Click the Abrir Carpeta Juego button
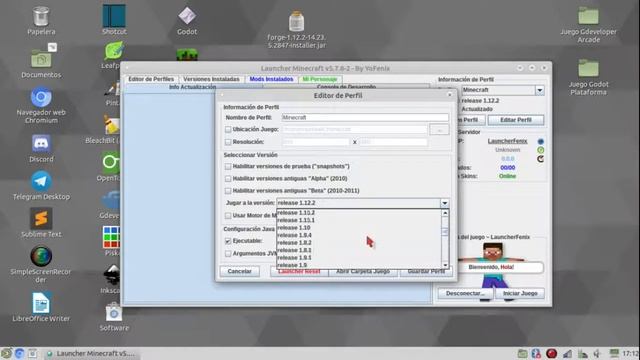The width and height of the screenshot is (640, 360). [x=363, y=272]
